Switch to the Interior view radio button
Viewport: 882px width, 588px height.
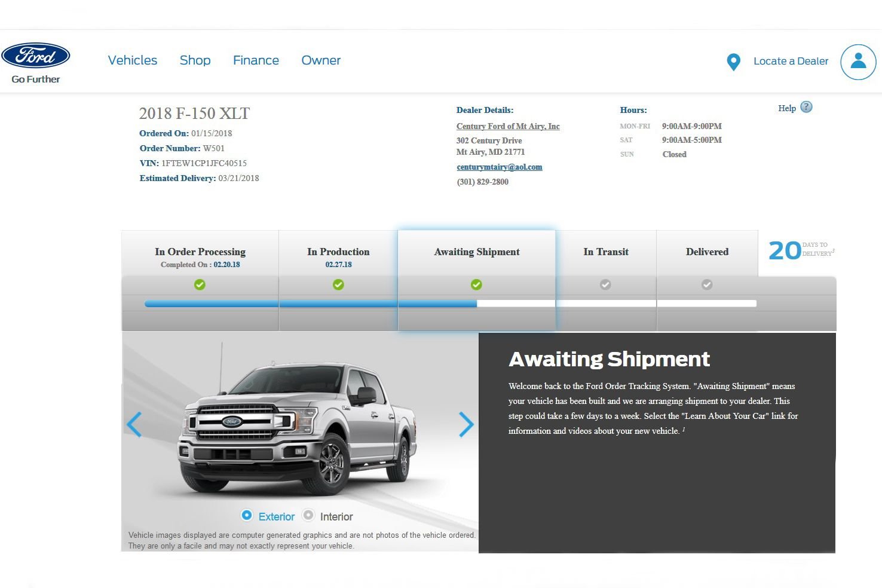click(x=308, y=514)
